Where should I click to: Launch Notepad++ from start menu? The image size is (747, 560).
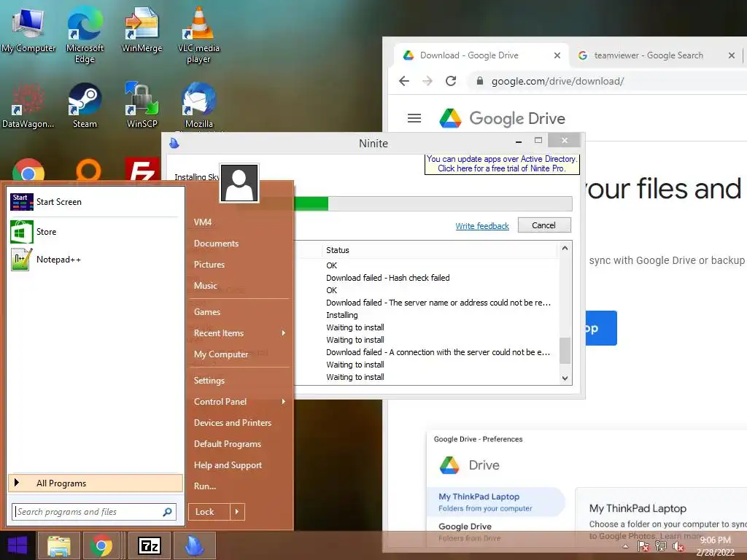96,260
